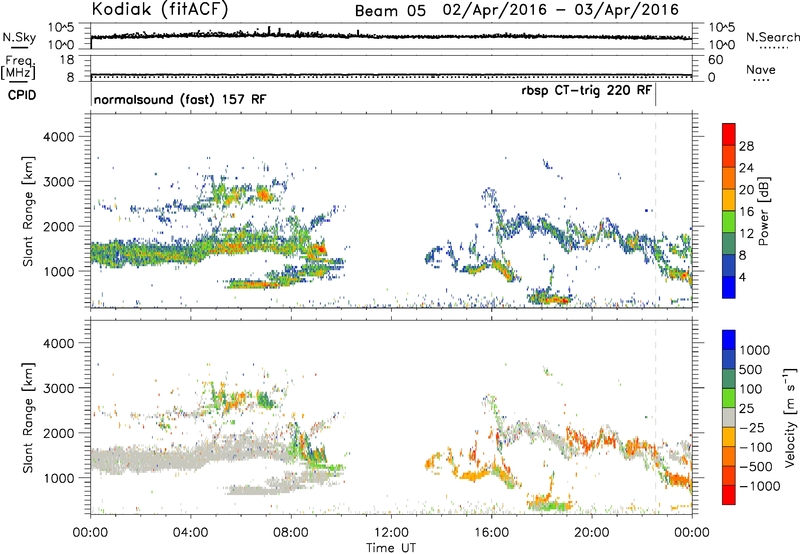Click the Nave legend label

coord(761,69)
